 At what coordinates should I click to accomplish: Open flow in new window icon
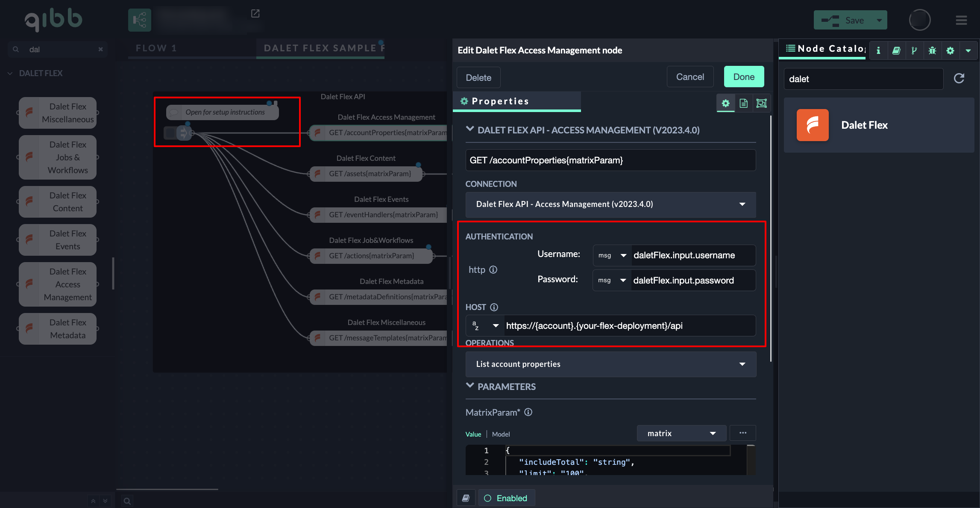click(x=255, y=14)
